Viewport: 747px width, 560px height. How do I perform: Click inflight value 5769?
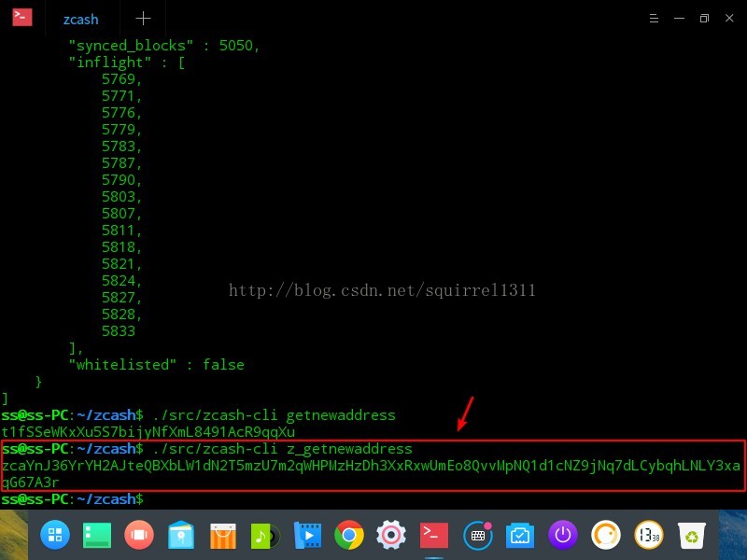point(121,79)
